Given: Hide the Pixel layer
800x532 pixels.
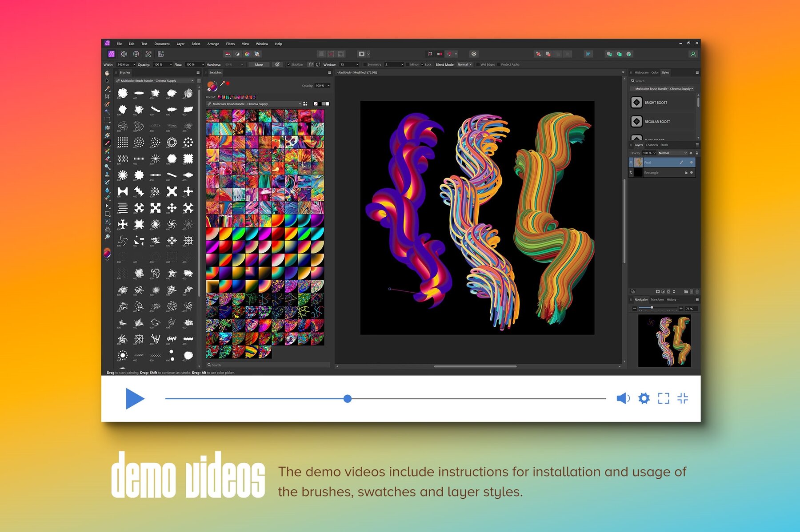Looking at the screenshot, I should pyautogui.click(x=691, y=163).
